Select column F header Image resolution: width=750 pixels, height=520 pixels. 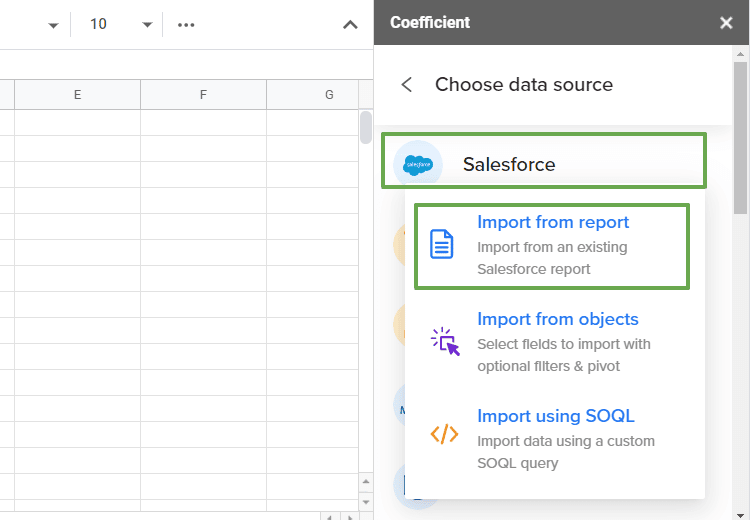point(203,94)
